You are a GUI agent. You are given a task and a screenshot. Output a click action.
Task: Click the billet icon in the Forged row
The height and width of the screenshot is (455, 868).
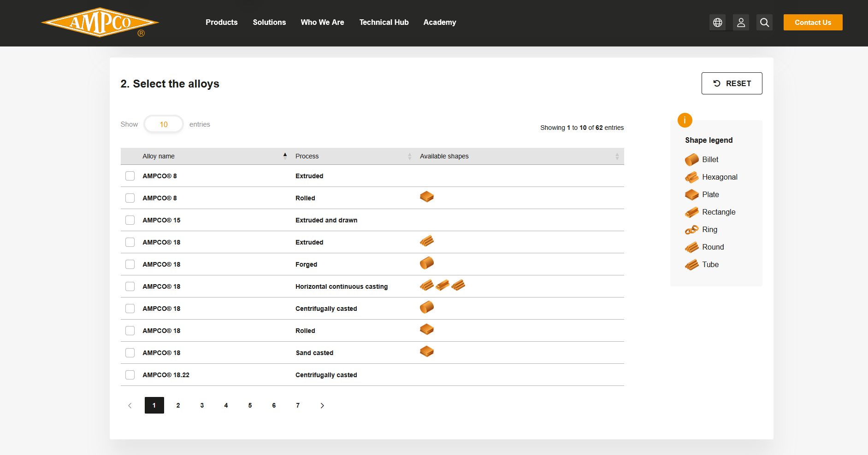coord(427,263)
